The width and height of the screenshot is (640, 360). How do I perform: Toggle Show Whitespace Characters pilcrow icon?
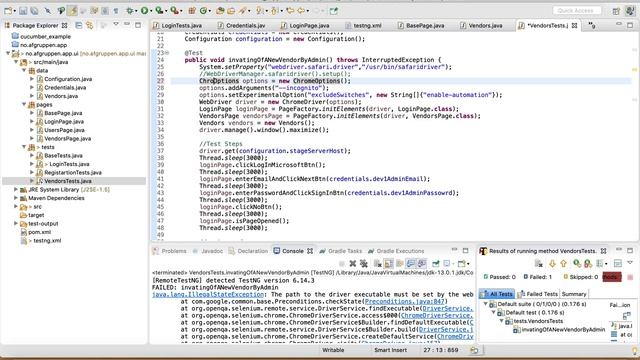116,11
